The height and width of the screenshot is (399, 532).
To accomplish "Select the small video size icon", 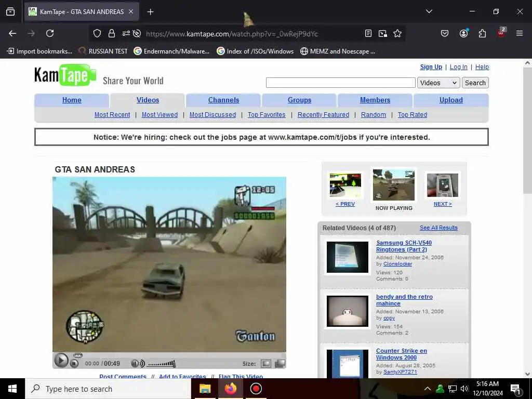I will [x=265, y=364].
